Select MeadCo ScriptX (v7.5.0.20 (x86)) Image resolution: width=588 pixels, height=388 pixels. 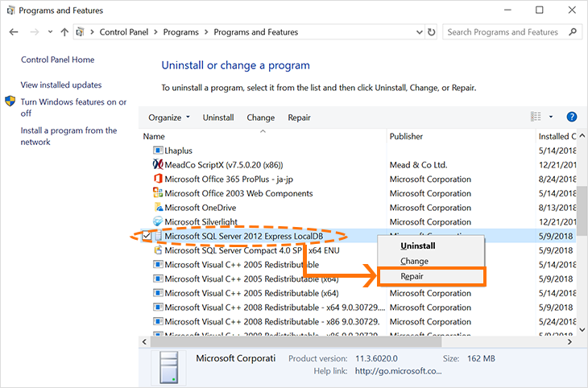pyautogui.click(x=224, y=165)
